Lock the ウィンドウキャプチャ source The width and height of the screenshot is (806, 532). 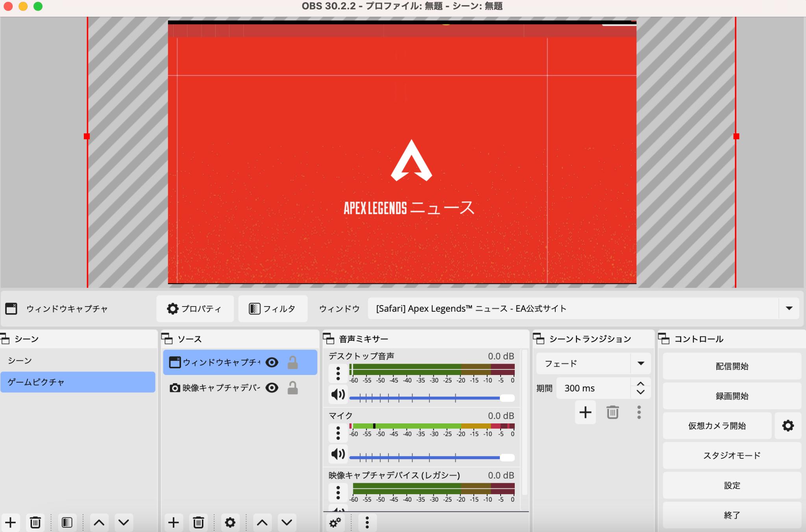[292, 362]
